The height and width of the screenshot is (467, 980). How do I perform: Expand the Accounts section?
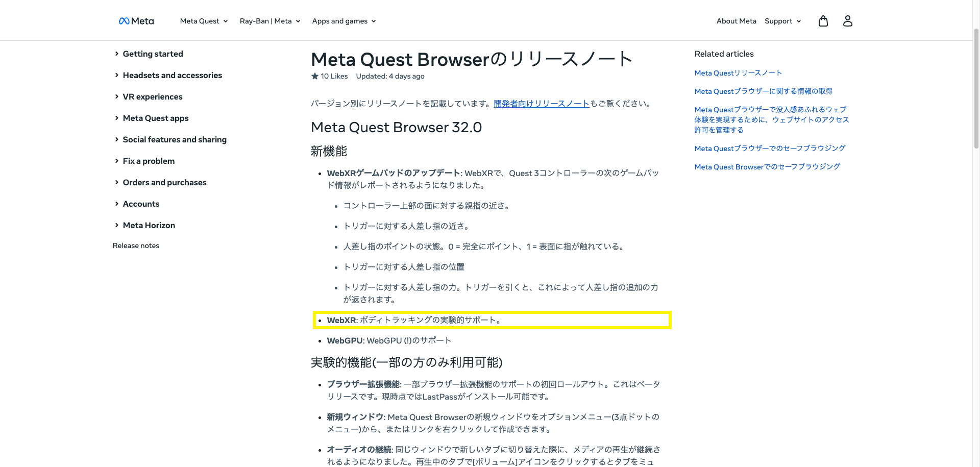click(x=137, y=204)
